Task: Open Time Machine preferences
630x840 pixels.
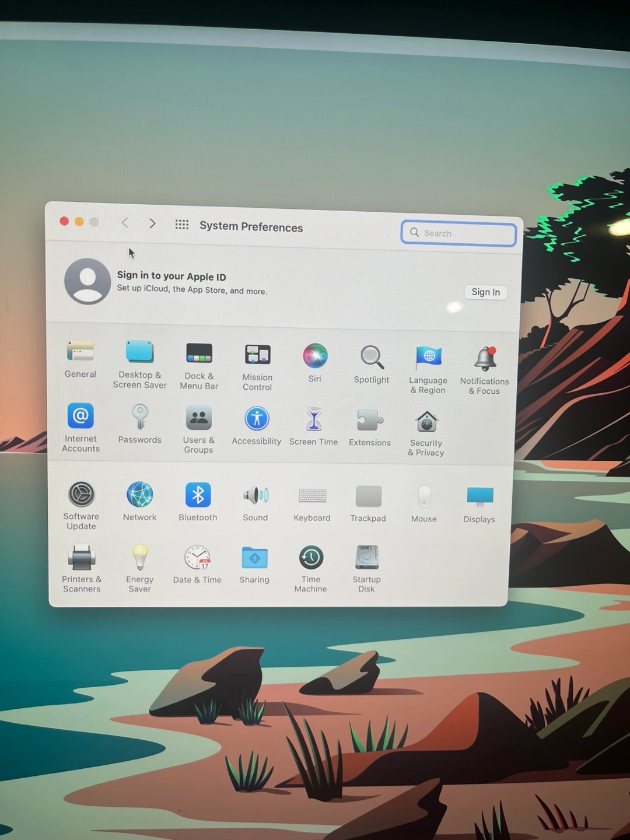Action: pos(311,558)
